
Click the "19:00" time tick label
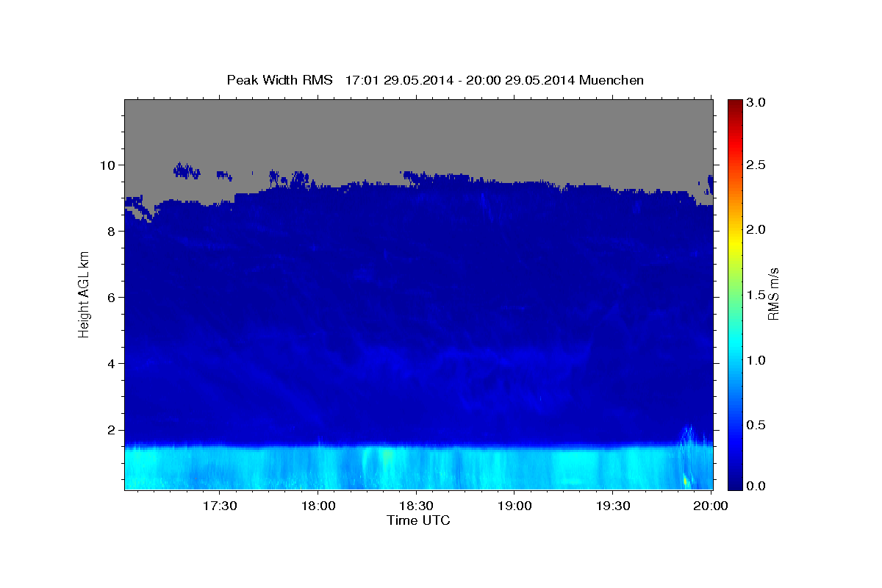pos(514,506)
